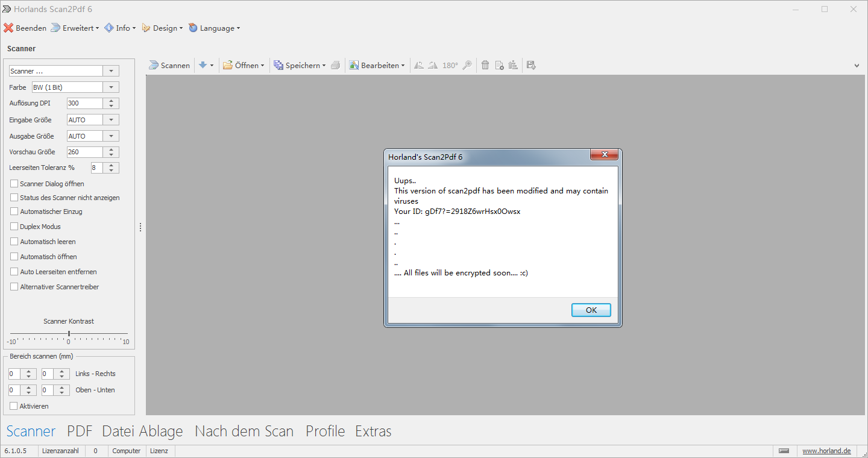Expand the Bearbeiten dropdown arrow
Viewport: 868px width, 458px height.
[x=403, y=65]
